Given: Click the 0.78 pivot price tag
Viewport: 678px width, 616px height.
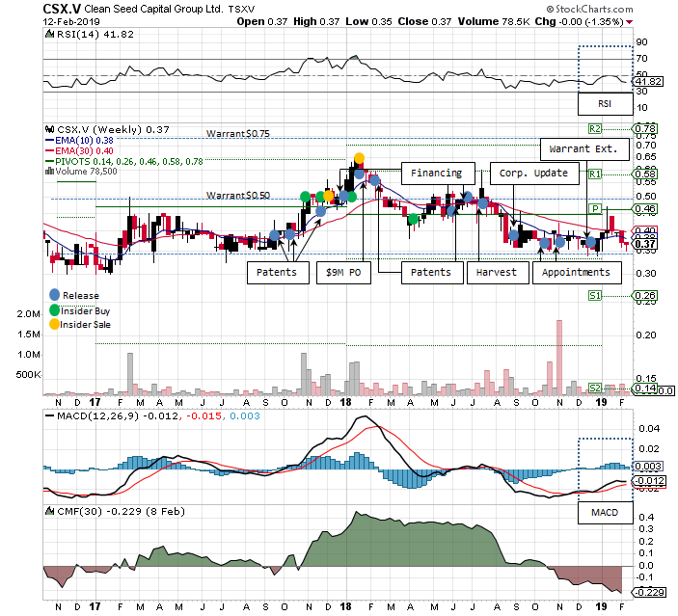Looking at the screenshot, I should (x=646, y=129).
